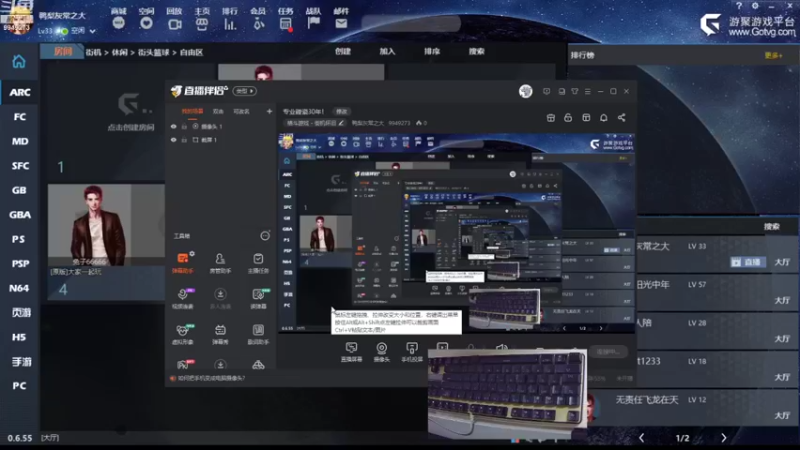Open the microphone tool with purple badge

[183, 298]
